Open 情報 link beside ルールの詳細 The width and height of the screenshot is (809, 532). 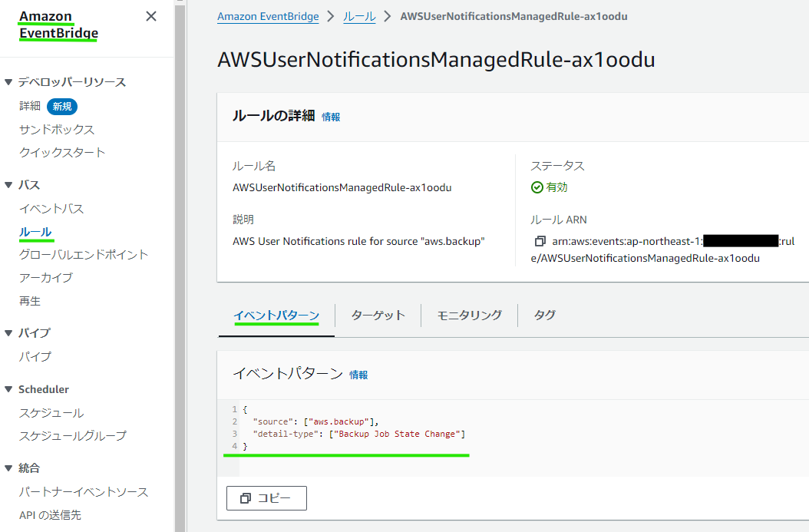(x=331, y=117)
